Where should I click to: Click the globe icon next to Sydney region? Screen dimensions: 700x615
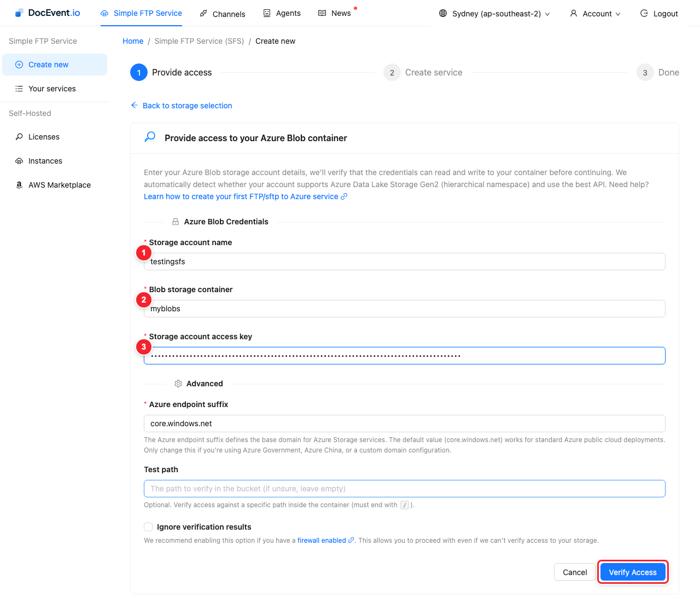[443, 13]
